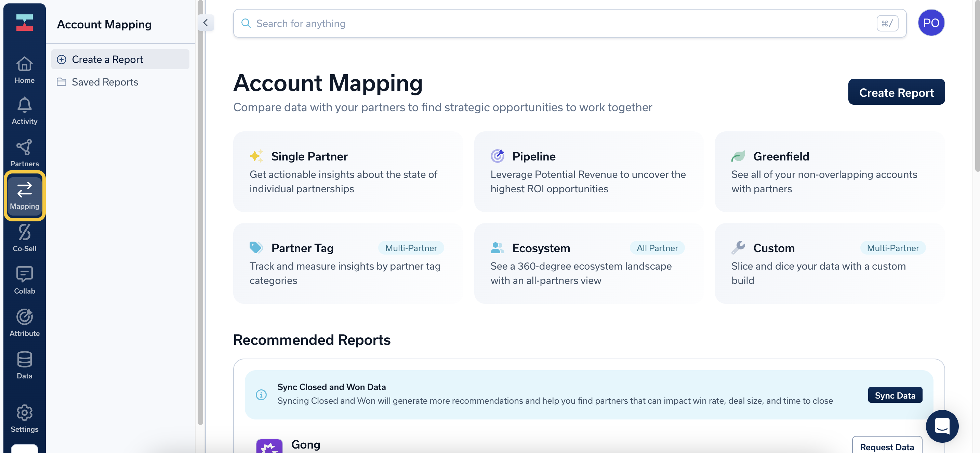Select the Ecosystem All Partner card
This screenshot has width=980, height=453.
588,263
